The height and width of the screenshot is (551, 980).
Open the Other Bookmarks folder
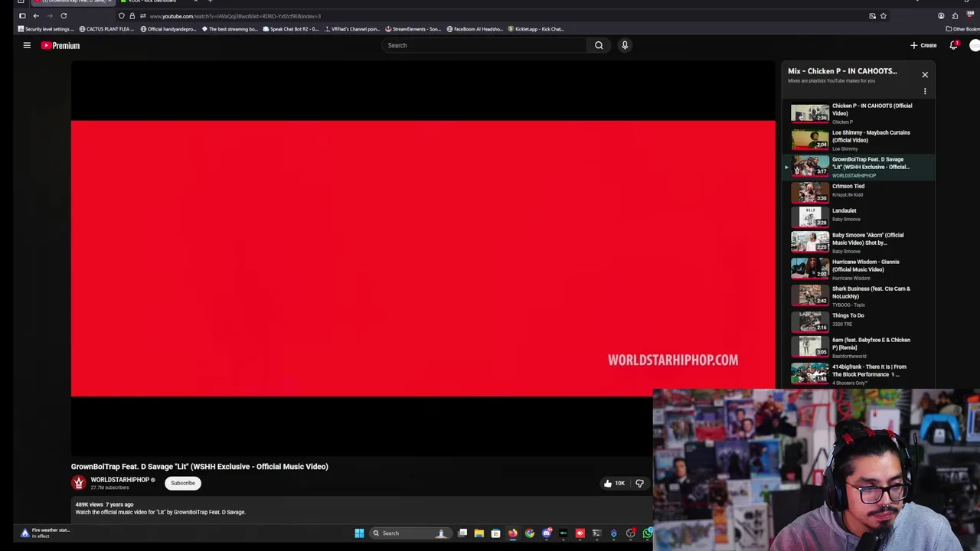[x=962, y=29]
